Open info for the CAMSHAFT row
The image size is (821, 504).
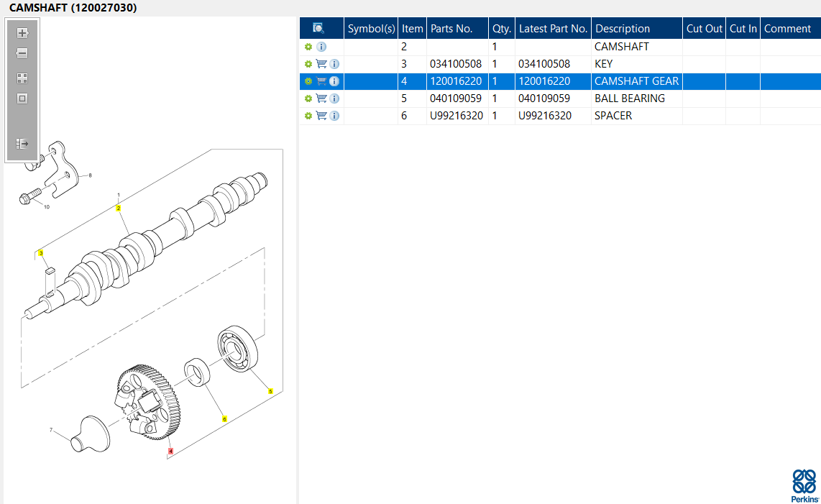pos(321,47)
